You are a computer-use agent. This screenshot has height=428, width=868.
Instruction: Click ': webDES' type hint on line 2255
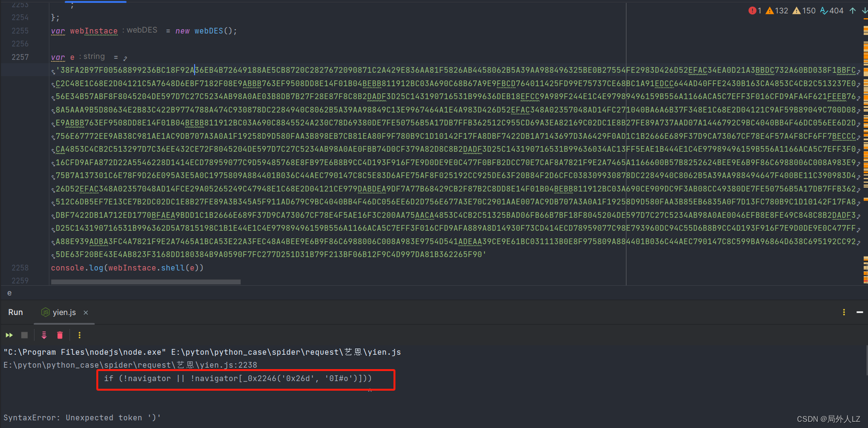click(x=139, y=30)
